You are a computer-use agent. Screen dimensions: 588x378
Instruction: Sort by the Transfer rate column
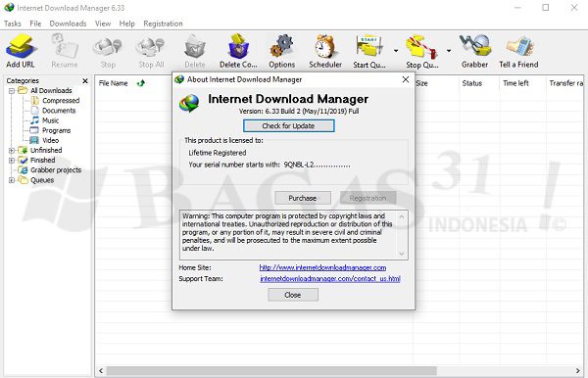(566, 83)
